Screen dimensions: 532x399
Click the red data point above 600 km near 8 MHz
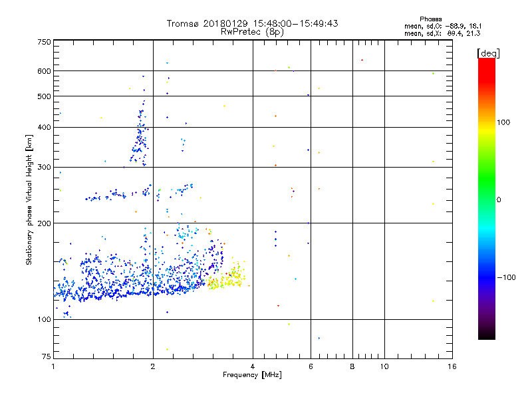pyautogui.click(x=362, y=60)
